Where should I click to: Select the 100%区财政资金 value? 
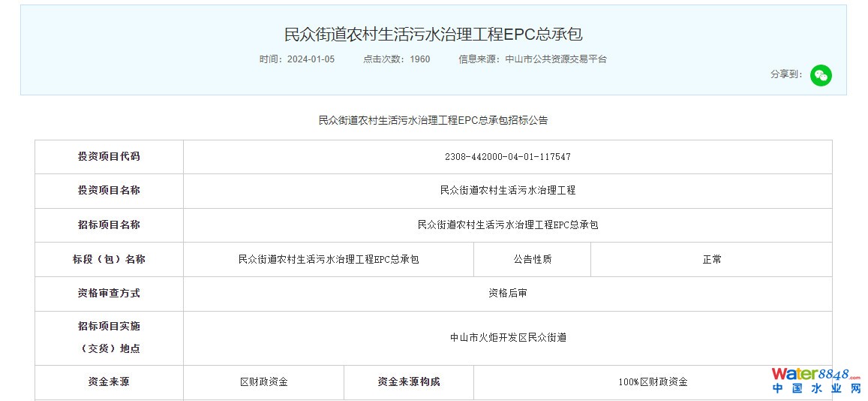(653, 381)
